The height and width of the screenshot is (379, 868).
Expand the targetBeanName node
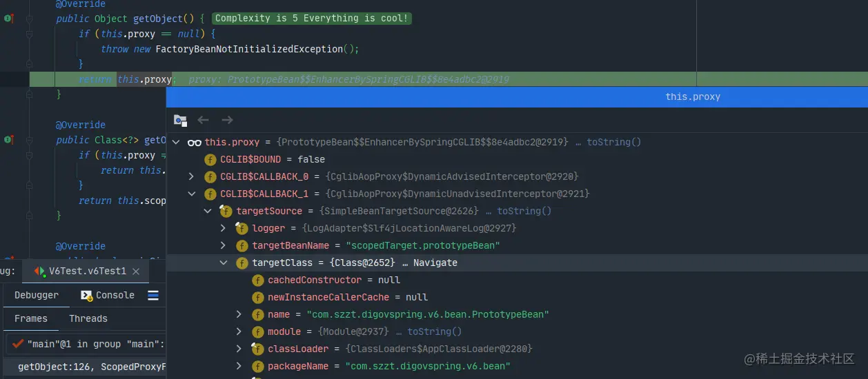223,245
